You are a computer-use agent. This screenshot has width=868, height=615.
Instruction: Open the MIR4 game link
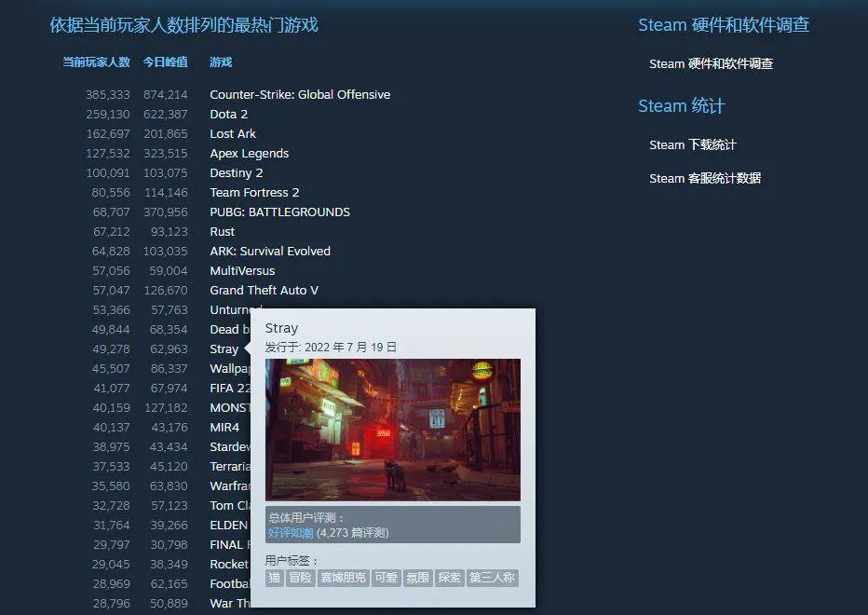(x=224, y=427)
